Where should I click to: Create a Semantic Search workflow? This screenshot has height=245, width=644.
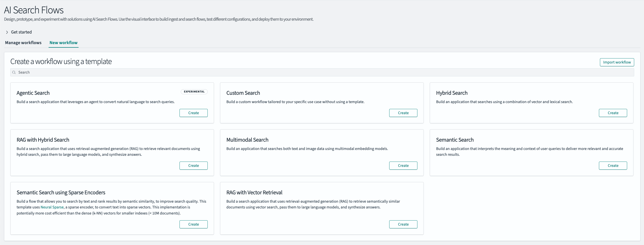click(x=613, y=165)
